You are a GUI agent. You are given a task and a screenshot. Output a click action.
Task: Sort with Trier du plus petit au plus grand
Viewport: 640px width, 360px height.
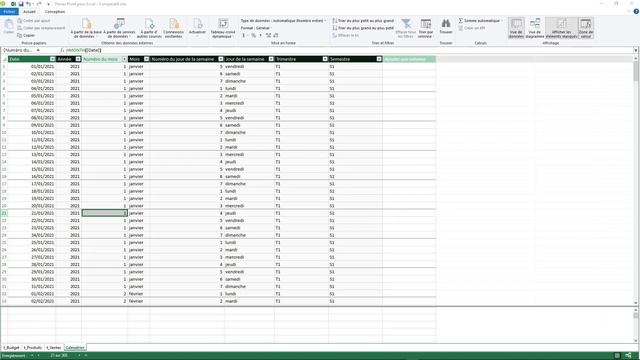[363, 20]
